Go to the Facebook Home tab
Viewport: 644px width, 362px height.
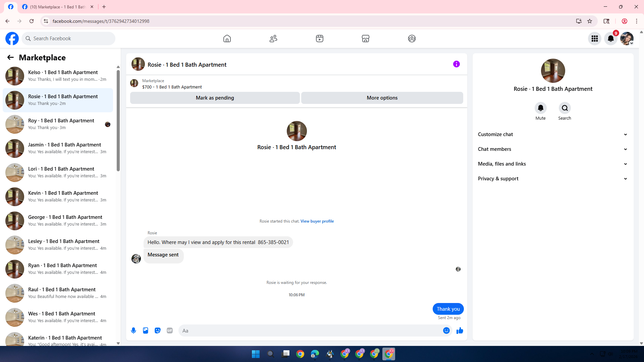227,39
